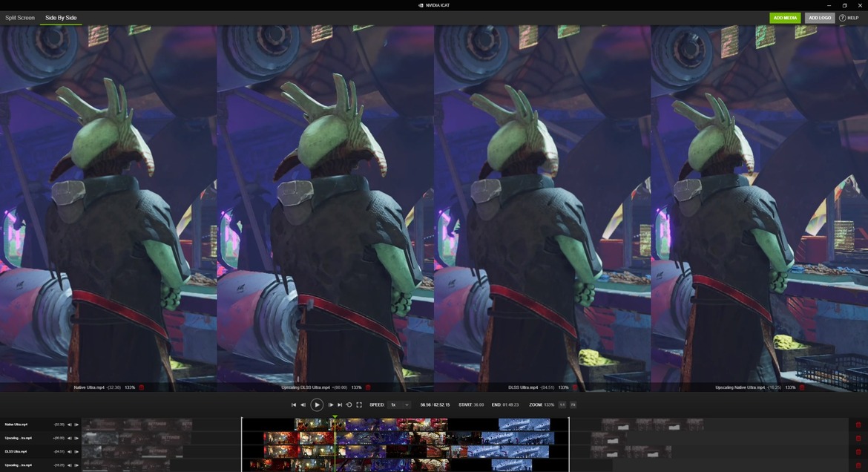
Task: Click the -(04.51) offset on DLSS track
Action: [59, 452]
